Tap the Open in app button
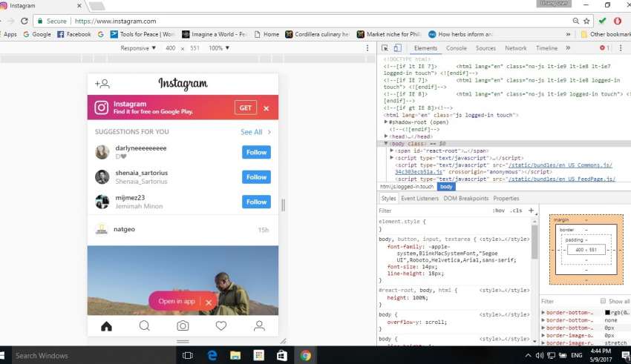Viewport: 631px width, 364px height. click(x=176, y=301)
